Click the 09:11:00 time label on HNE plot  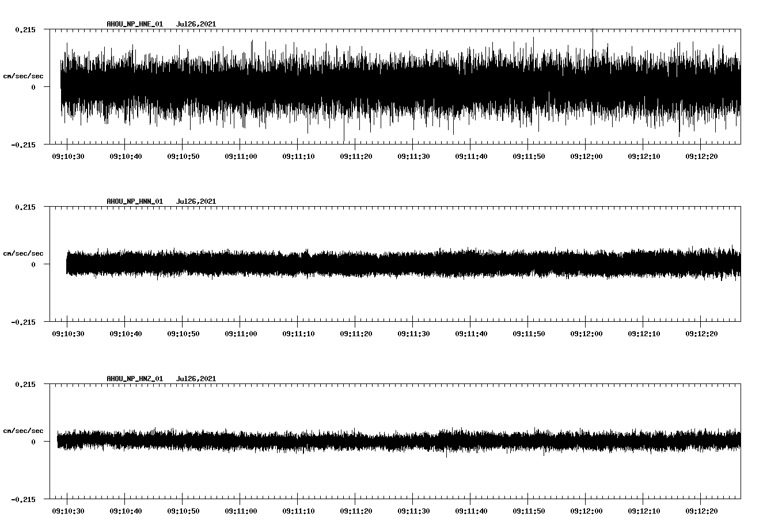click(241, 157)
